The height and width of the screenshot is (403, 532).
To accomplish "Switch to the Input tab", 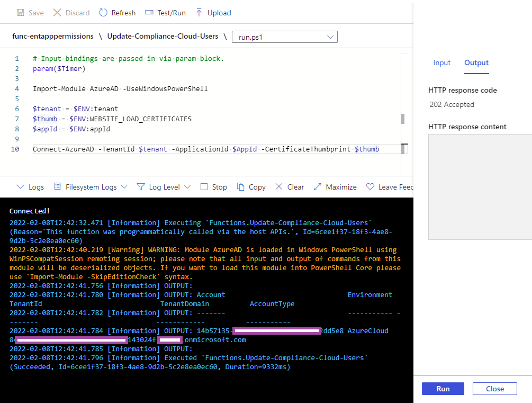I will 442,63.
